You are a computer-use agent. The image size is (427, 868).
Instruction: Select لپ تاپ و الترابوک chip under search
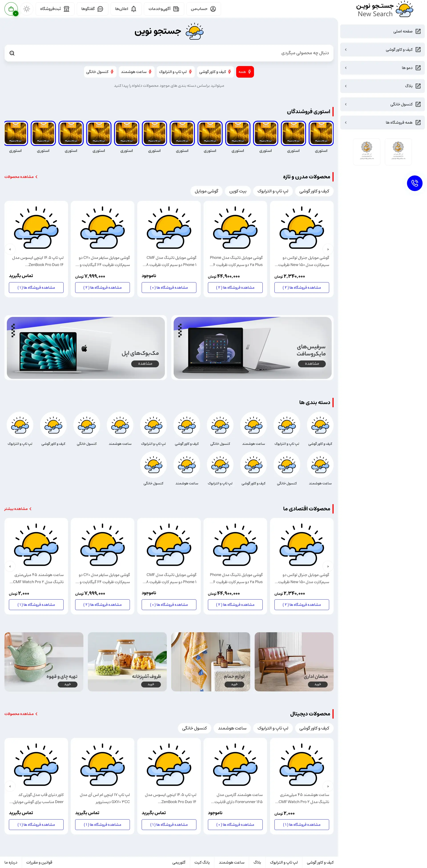[176, 72]
